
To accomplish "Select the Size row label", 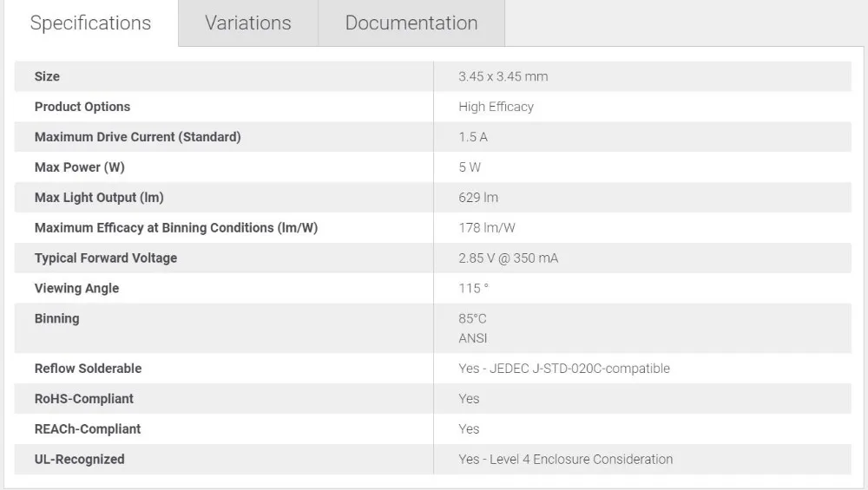I will click(47, 76).
